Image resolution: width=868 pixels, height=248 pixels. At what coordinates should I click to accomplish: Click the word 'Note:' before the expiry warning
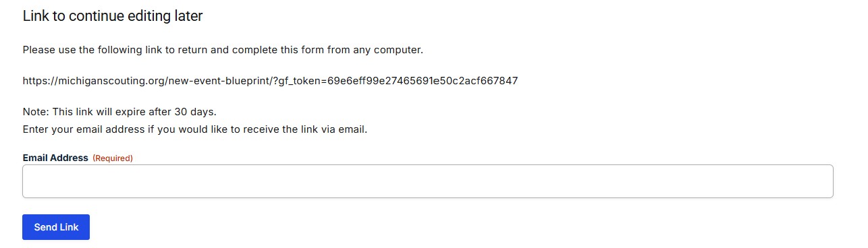click(x=35, y=112)
